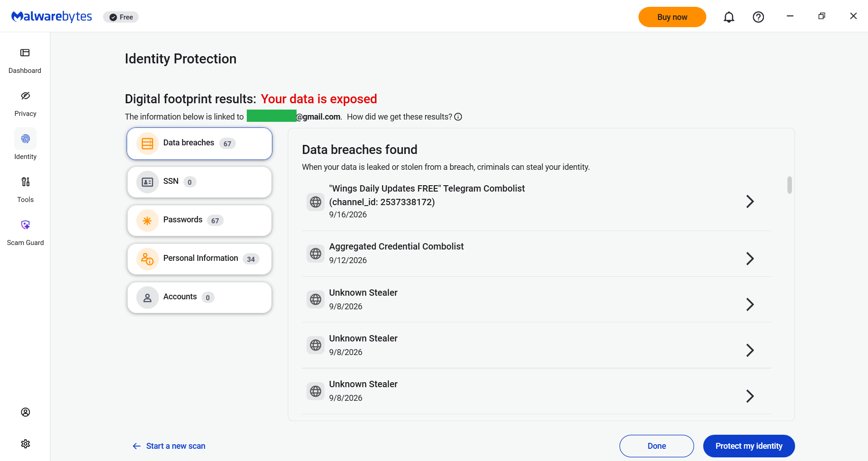Image resolution: width=868 pixels, height=461 pixels.
Task: Click the breach list scrollbar thumb
Action: tap(790, 185)
